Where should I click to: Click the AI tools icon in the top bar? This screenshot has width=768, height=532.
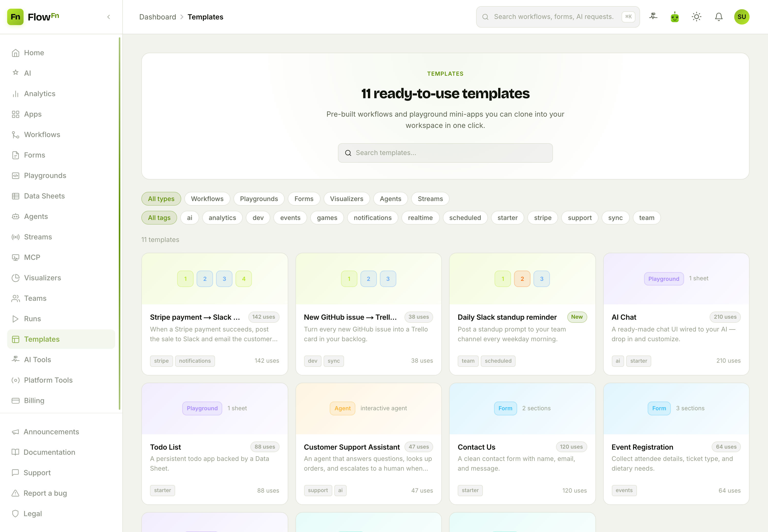(653, 17)
